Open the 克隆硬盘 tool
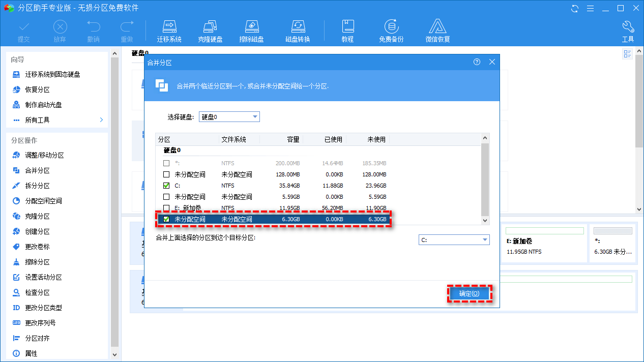Image resolution: width=644 pixels, height=362 pixels. click(x=210, y=29)
